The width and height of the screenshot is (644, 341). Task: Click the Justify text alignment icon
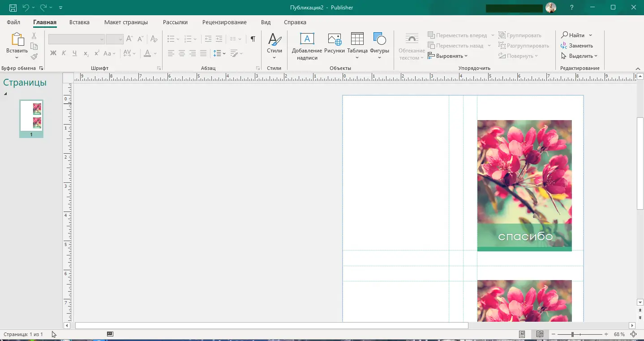point(203,53)
